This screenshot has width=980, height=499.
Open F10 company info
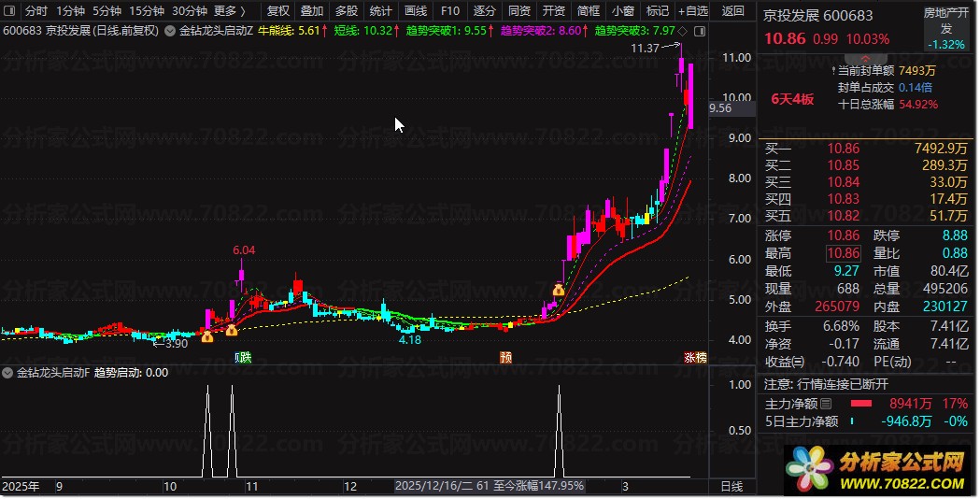450,10
